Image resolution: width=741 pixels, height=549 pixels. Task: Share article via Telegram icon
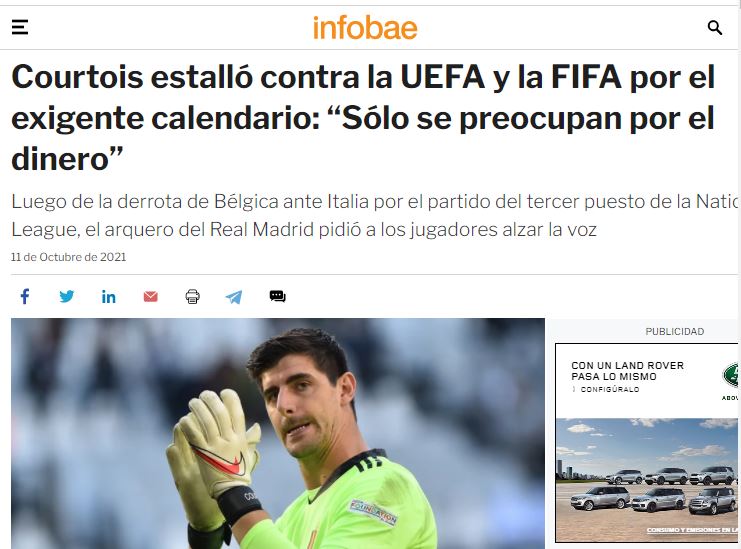click(x=234, y=297)
